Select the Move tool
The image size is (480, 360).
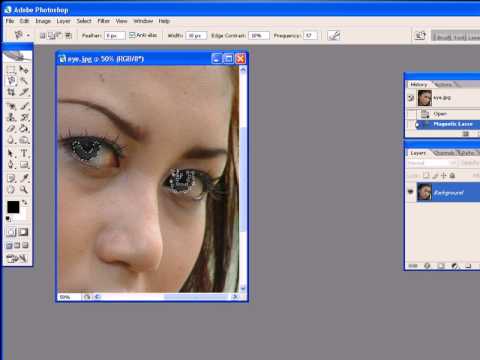tap(24, 69)
